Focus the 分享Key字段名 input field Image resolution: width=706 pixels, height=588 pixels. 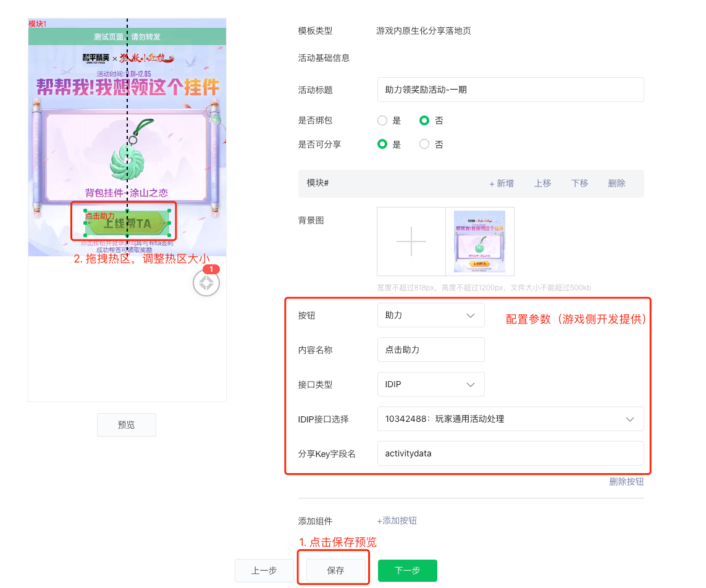tap(511, 453)
